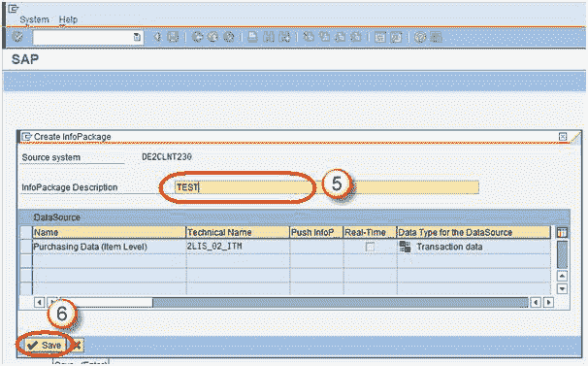Click the left arrow at the scrollbar's right end
This screenshot has height=366, width=588.
coord(536,302)
